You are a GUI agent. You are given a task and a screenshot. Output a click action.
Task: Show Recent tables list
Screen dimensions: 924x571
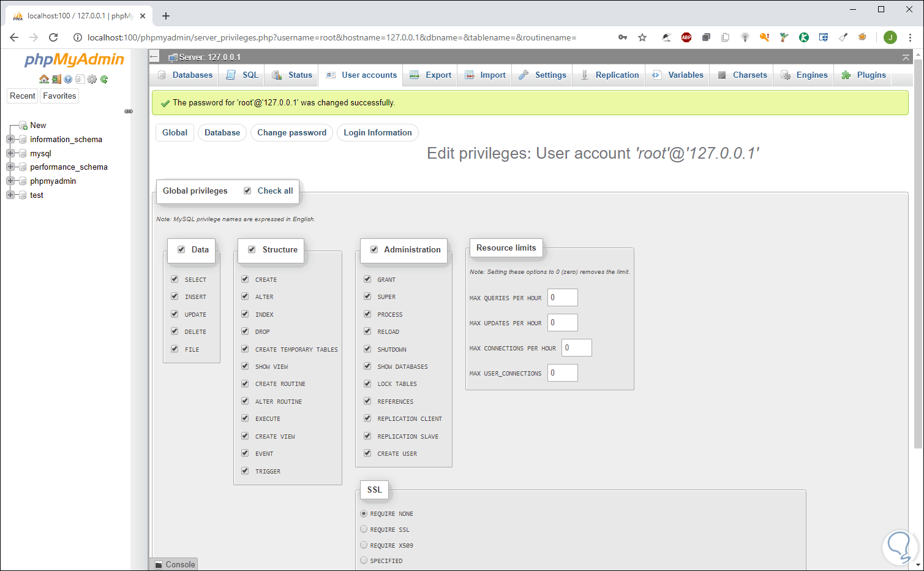(x=23, y=96)
